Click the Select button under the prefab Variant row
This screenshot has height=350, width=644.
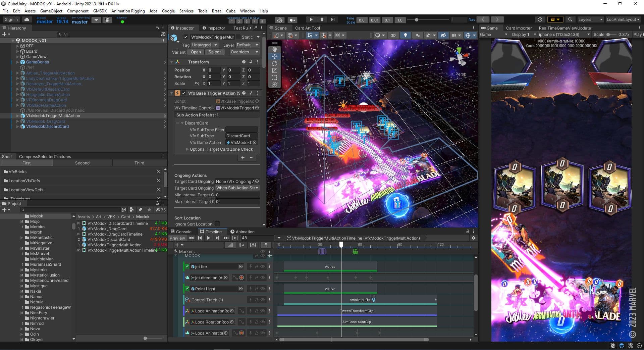pyautogui.click(x=214, y=52)
